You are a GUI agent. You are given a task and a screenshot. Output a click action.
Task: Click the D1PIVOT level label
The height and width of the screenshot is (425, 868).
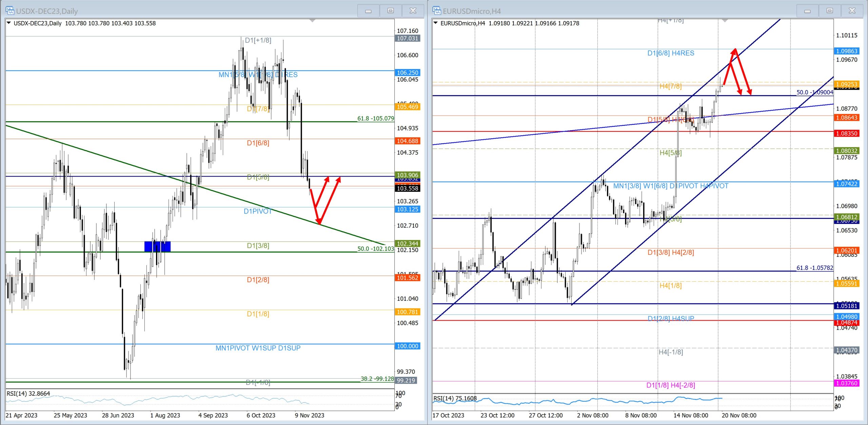click(x=258, y=211)
